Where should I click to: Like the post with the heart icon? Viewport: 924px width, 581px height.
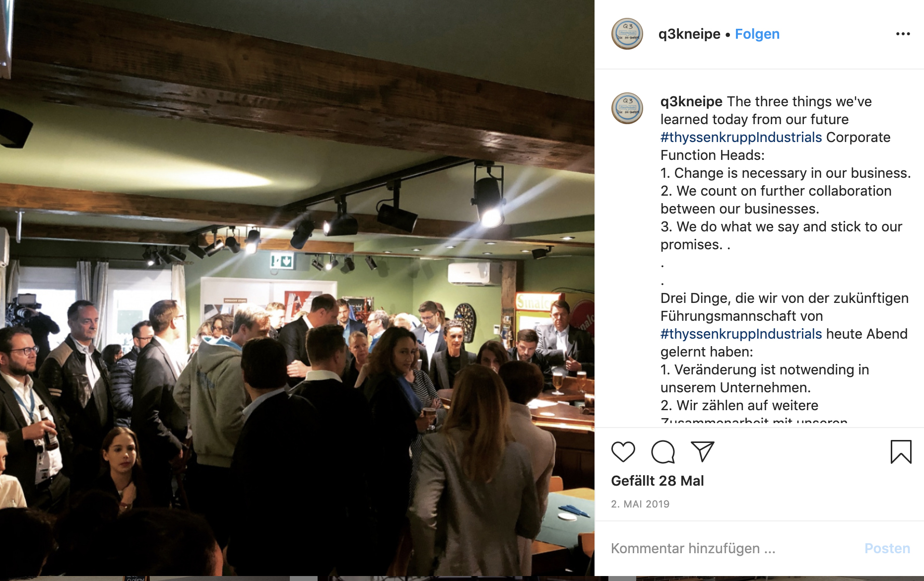click(623, 451)
